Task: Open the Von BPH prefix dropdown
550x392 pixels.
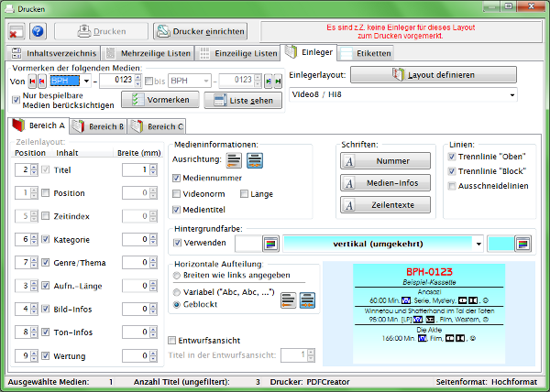Action: [86, 81]
